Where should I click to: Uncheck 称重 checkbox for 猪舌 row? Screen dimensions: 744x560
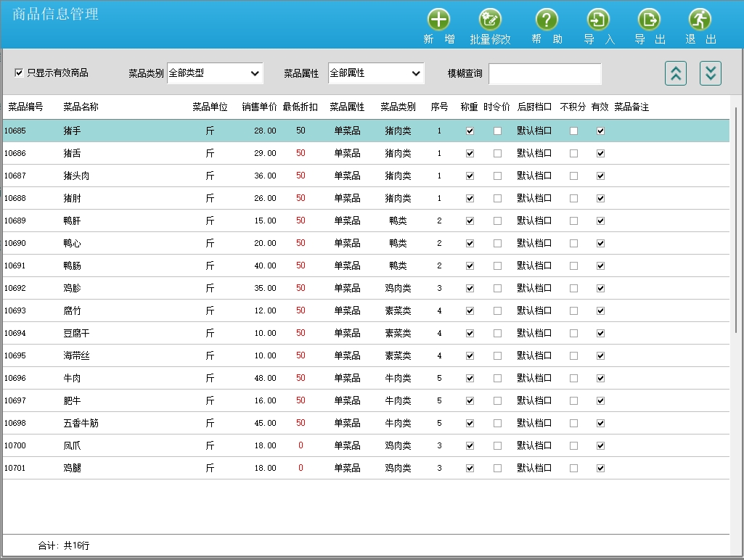coord(470,154)
